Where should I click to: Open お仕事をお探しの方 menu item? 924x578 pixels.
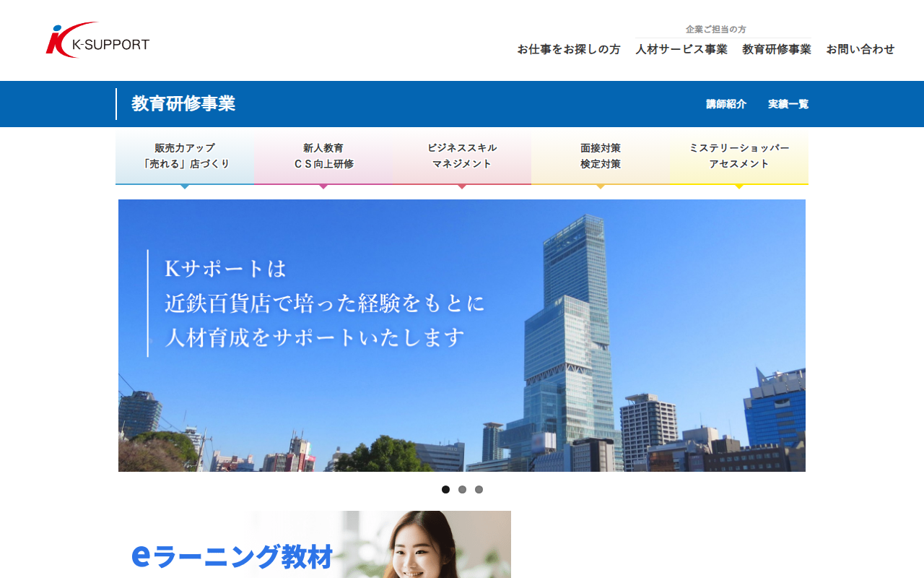point(569,49)
